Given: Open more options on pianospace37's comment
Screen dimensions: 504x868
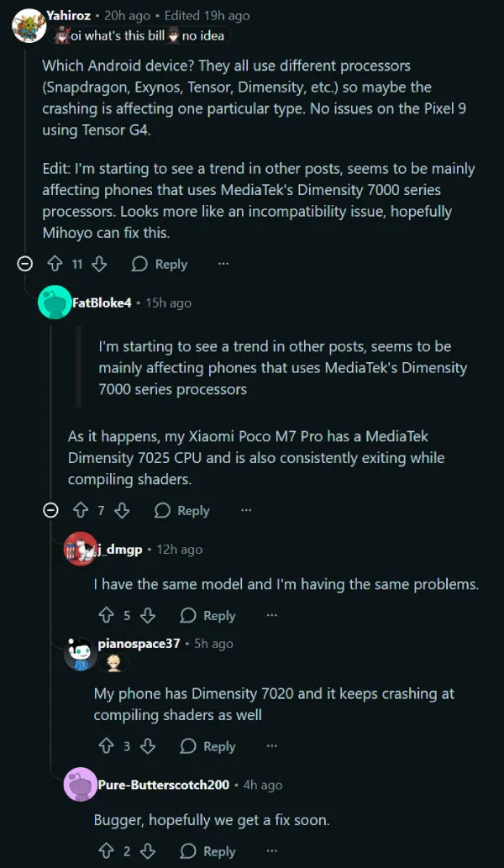Looking at the screenshot, I should point(272,746).
